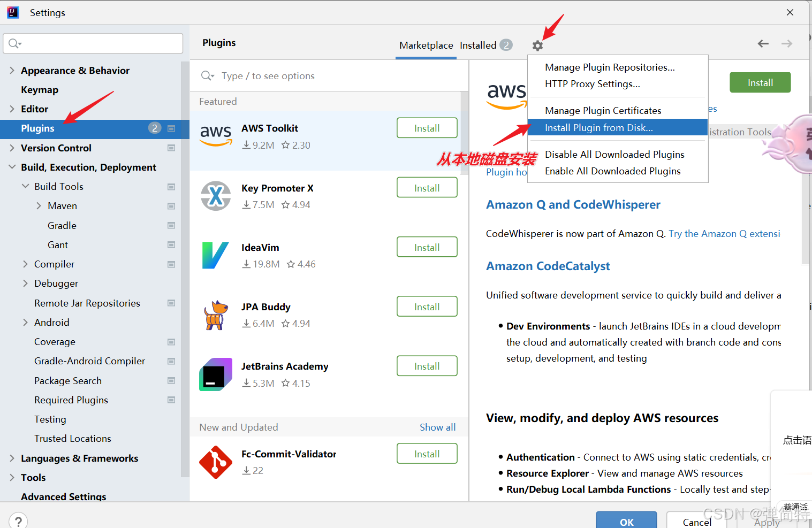
Task: Select Install Plugin from Disk option
Action: 618,127
